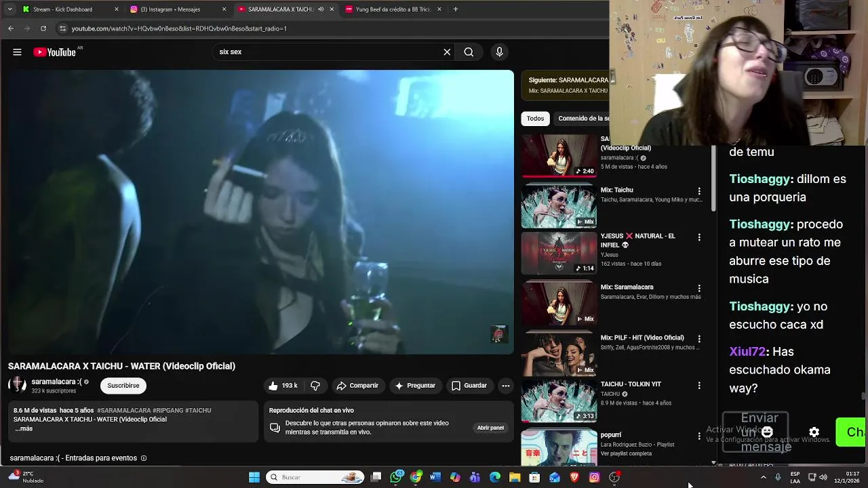
Task: Open options for Mix: Saramalacara
Action: (x=699, y=288)
